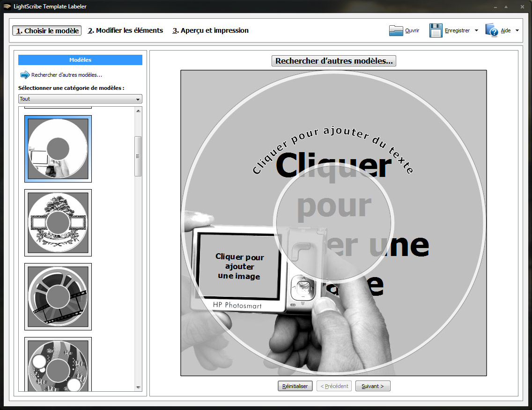Screen dimensions: 532x410
Task: Choose the tree and frames template thumbnail
Action: (58, 223)
